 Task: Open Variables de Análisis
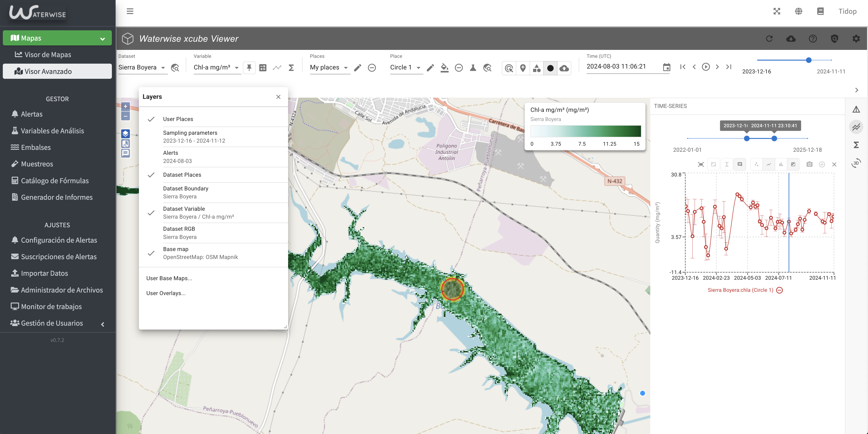[x=57, y=131]
